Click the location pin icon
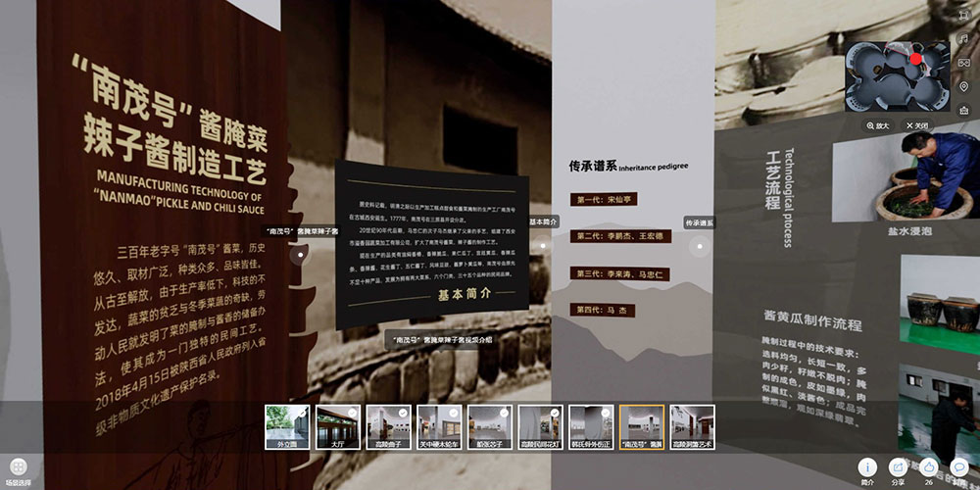Image resolution: width=980 pixels, height=490 pixels. (x=964, y=87)
